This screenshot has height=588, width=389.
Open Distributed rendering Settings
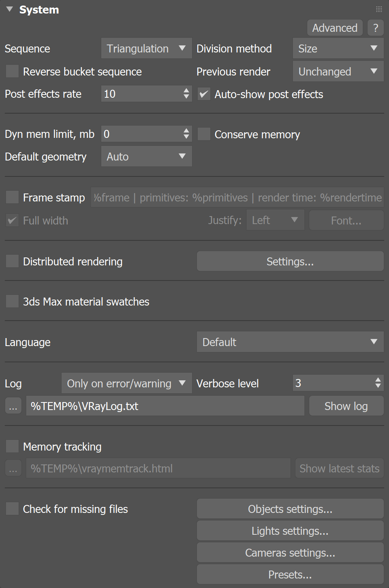(x=290, y=261)
